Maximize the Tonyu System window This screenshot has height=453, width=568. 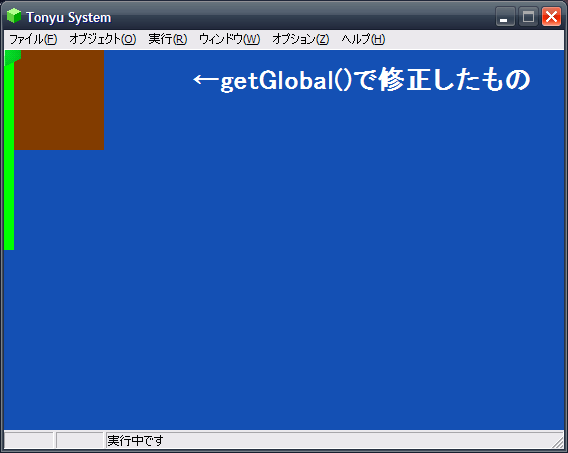[528, 17]
